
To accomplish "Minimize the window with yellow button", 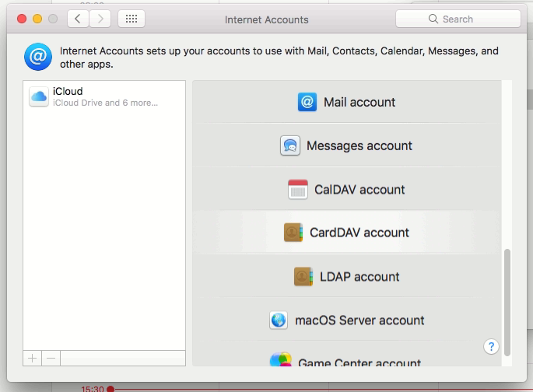I will [37, 19].
